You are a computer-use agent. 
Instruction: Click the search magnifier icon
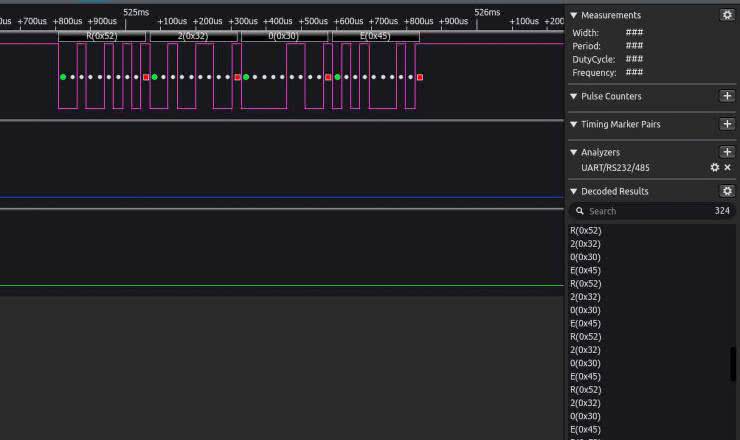coord(580,211)
